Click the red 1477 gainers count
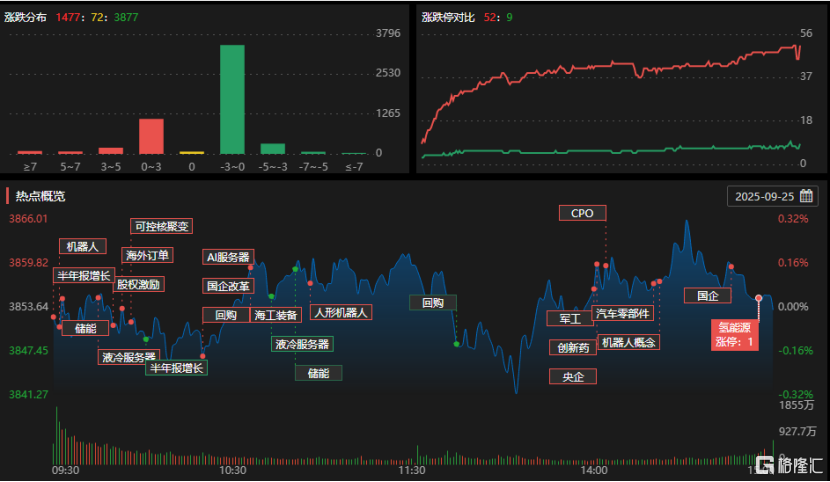 click(x=68, y=17)
